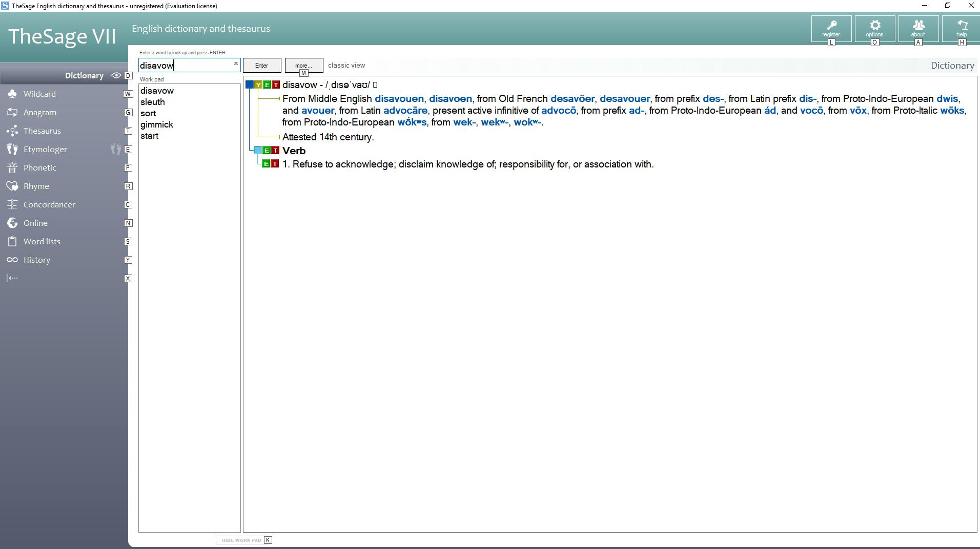Follow the desavöer link

click(573, 99)
